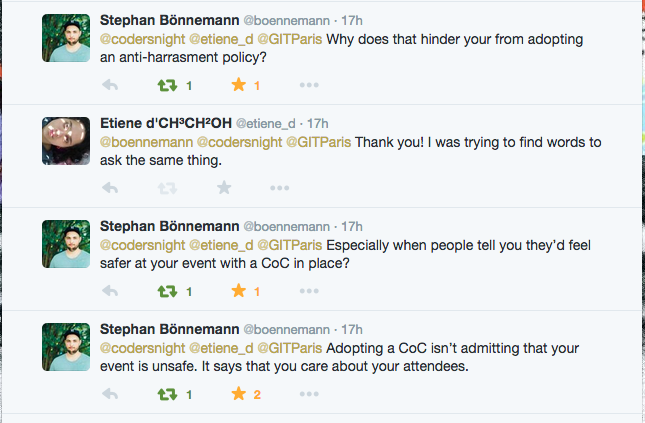Click Etiene's profile avatar picture
This screenshot has width=645, height=423.
pos(66,141)
